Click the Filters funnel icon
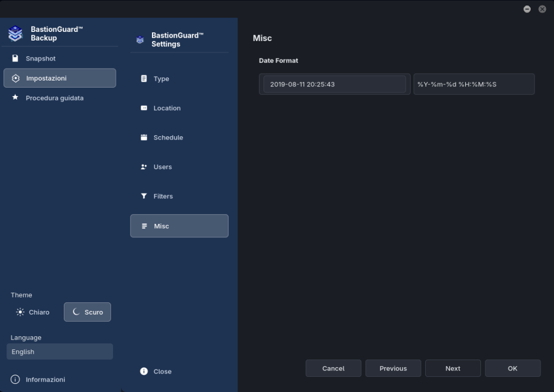 tap(144, 196)
